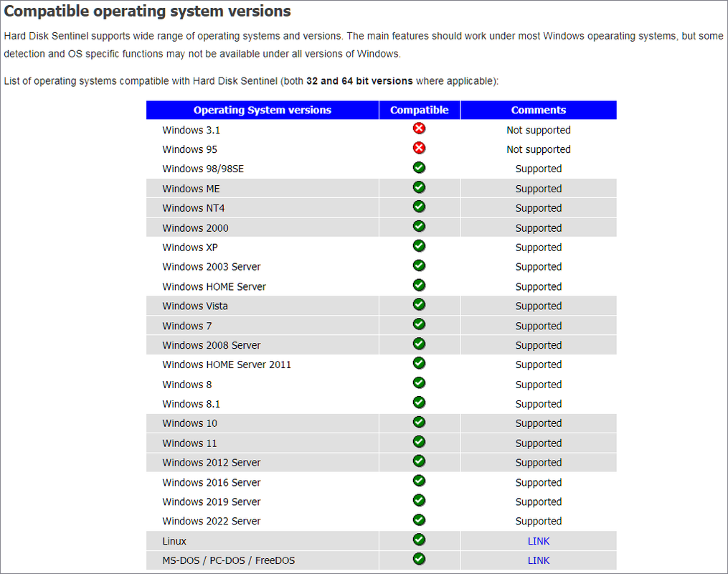Click the green check for Windows XP
Image resolution: width=728 pixels, height=574 pixels.
[x=420, y=245]
